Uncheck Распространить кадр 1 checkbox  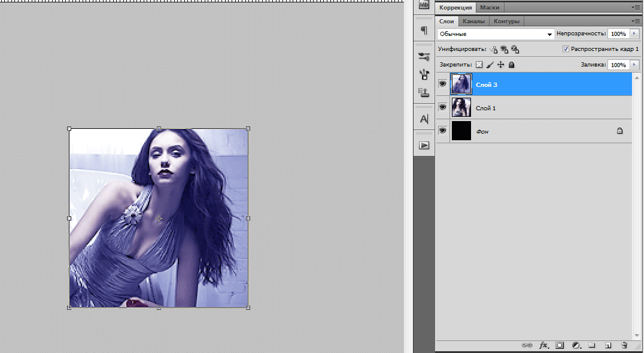click(566, 49)
